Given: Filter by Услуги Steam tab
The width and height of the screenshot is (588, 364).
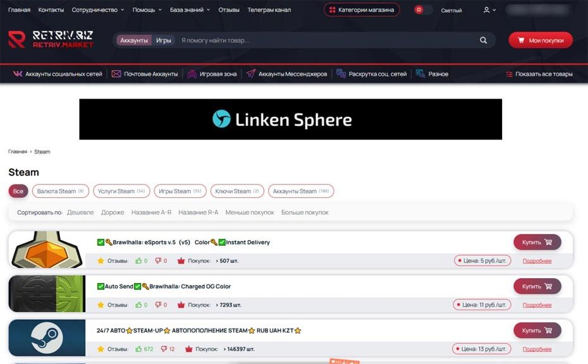Looking at the screenshot, I should [121, 191].
